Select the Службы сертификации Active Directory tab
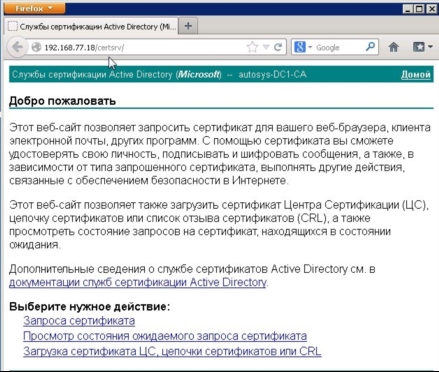The image size is (439, 372). [x=92, y=26]
